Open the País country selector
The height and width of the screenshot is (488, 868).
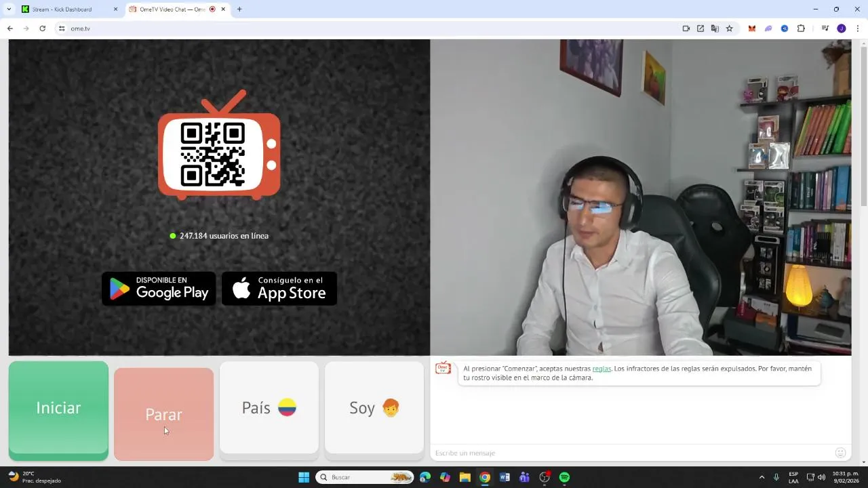(269, 408)
